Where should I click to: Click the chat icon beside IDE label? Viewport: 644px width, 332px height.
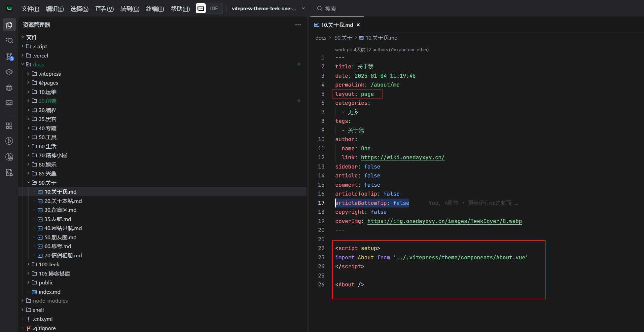tap(201, 9)
